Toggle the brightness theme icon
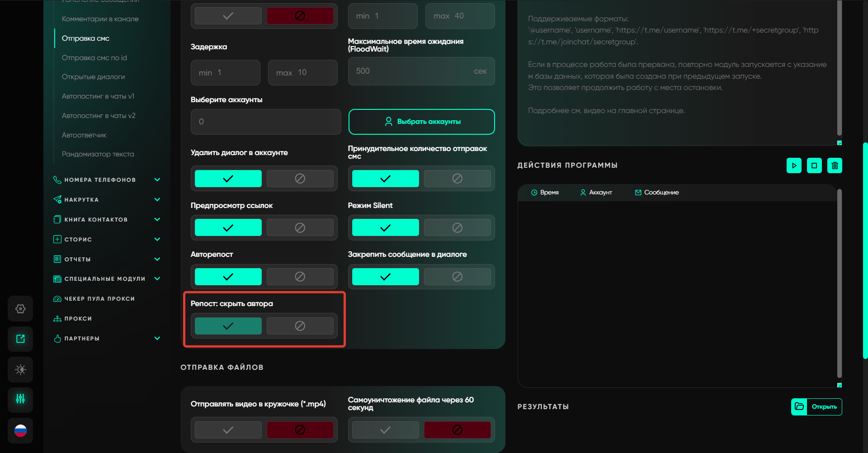This screenshot has height=453, width=868. [x=20, y=369]
